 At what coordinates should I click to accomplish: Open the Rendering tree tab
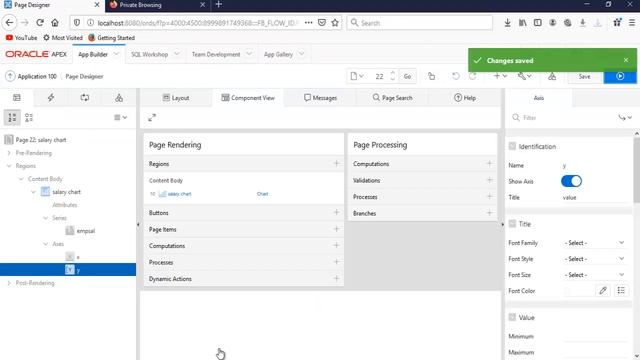pos(17,98)
